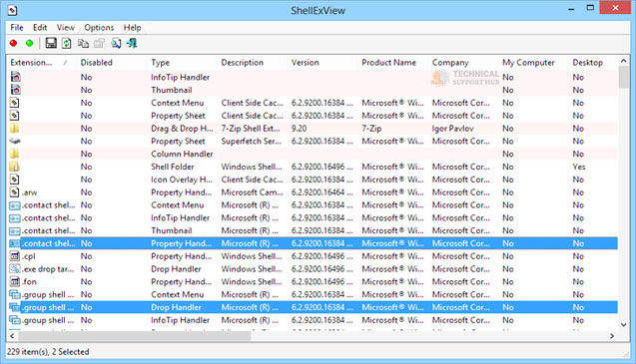The image size is (636, 364).
Task: Click the horizontal scrollbar thumb
Action: coord(134,336)
